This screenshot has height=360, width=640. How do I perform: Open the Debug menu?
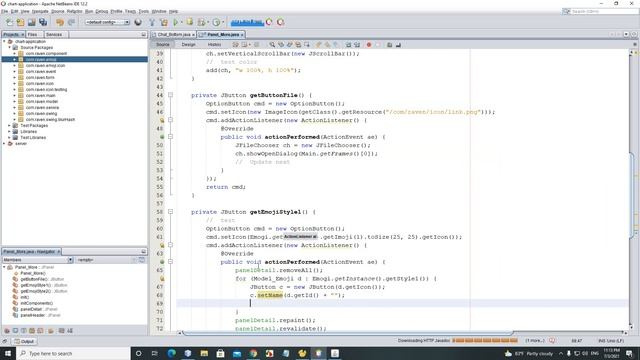tap(102, 11)
